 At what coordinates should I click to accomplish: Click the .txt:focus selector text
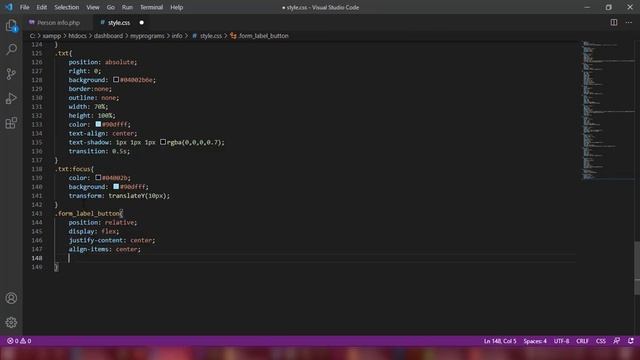click(x=73, y=169)
